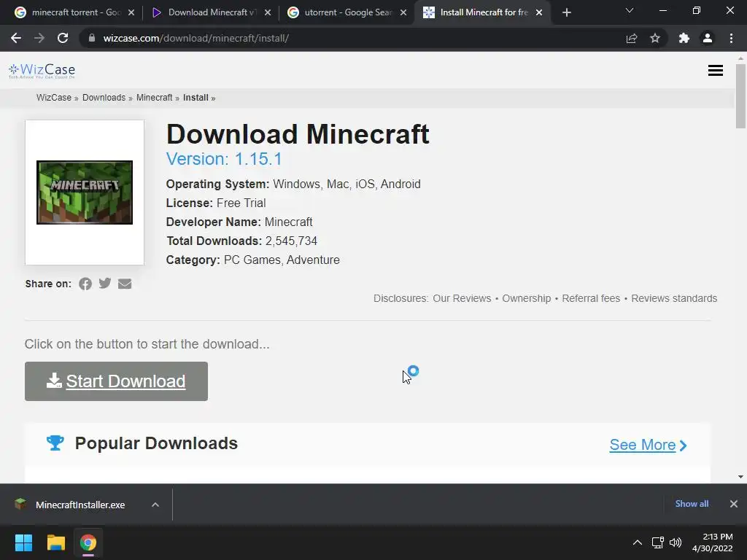The height and width of the screenshot is (560, 747).
Task: Close the minecraft torrent Google tab
Action: point(131,12)
